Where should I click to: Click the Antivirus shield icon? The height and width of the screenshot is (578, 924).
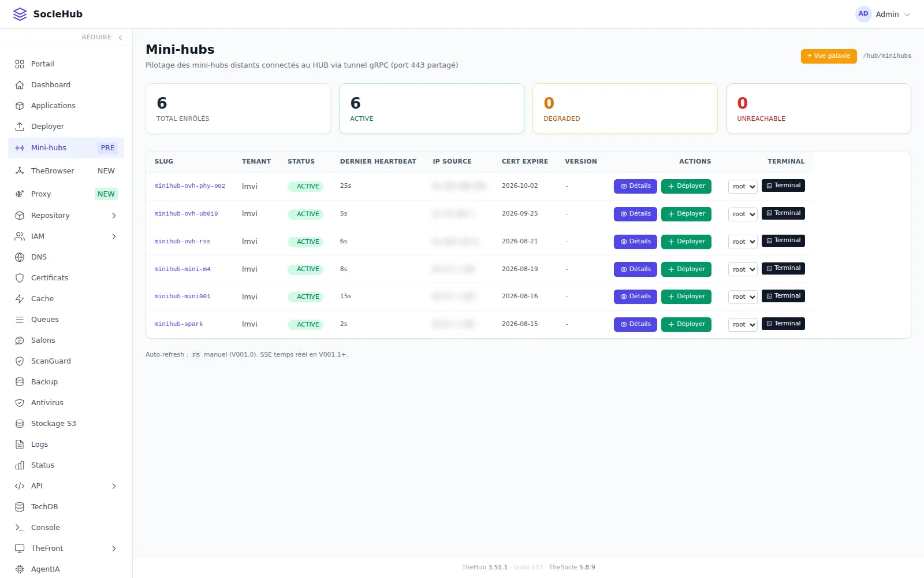(x=20, y=403)
